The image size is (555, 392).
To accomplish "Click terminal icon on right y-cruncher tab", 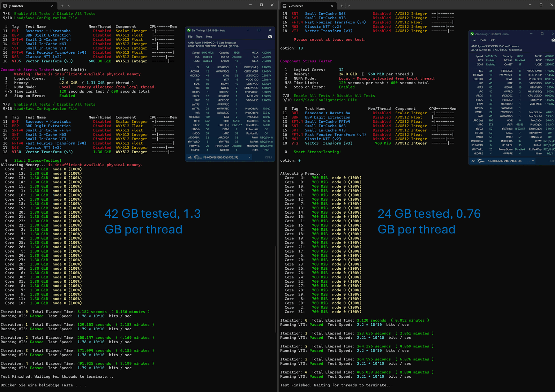I will point(284,6).
